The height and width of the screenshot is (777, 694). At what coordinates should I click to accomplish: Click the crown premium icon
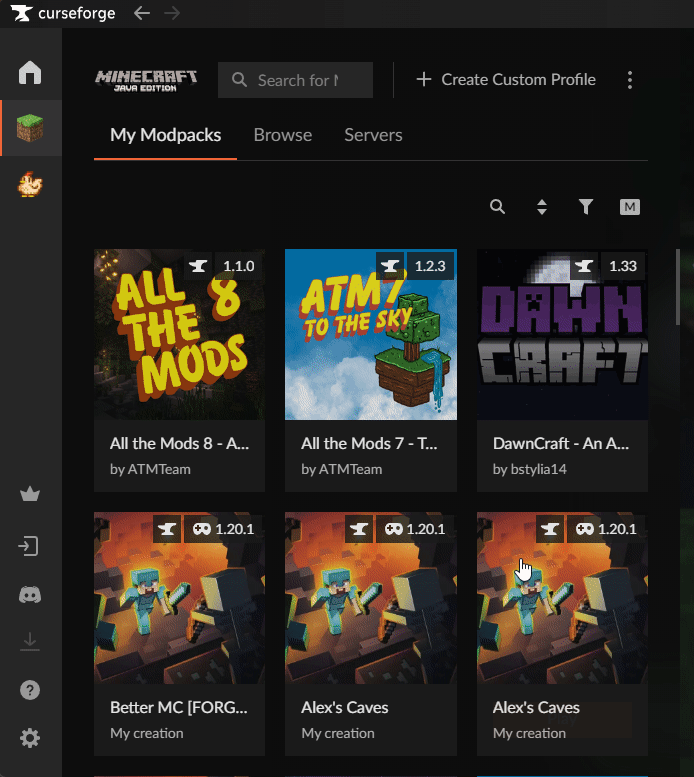pyautogui.click(x=30, y=494)
